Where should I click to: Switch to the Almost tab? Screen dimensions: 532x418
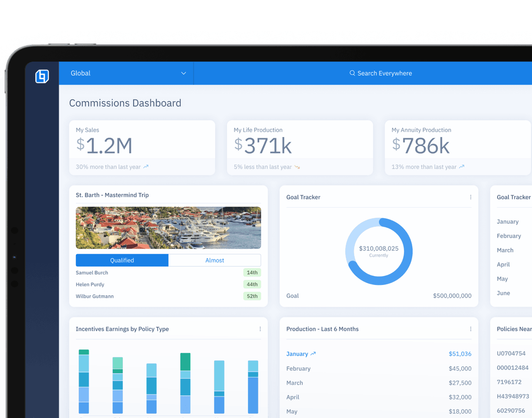point(215,260)
